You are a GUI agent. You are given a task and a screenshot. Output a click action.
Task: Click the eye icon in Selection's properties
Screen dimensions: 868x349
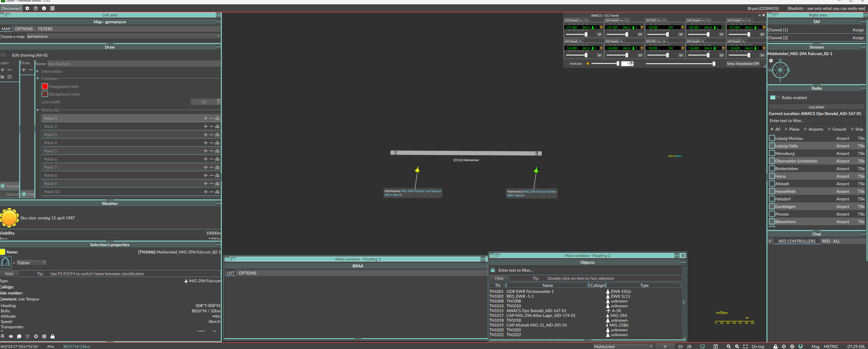[11, 336]
